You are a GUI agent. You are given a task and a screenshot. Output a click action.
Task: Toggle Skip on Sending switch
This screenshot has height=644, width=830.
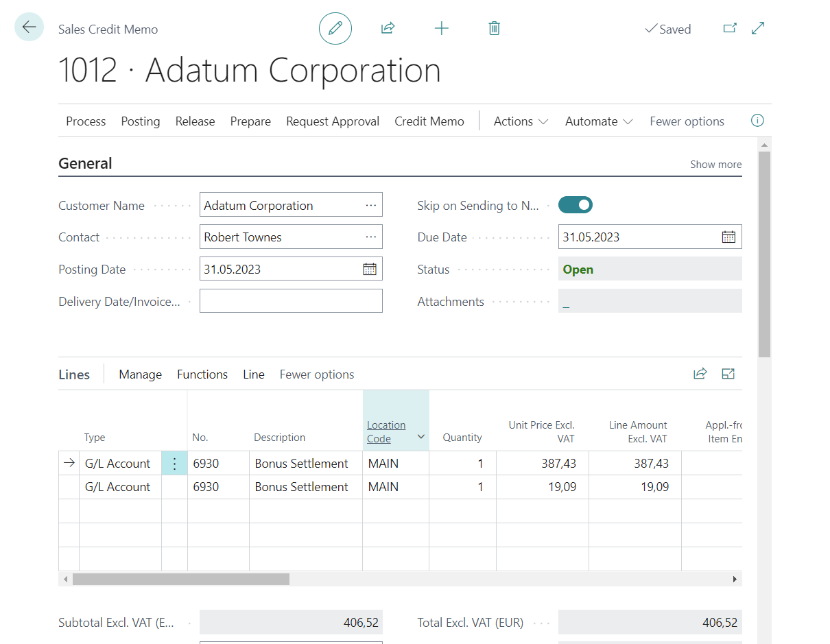pos(575,205)
